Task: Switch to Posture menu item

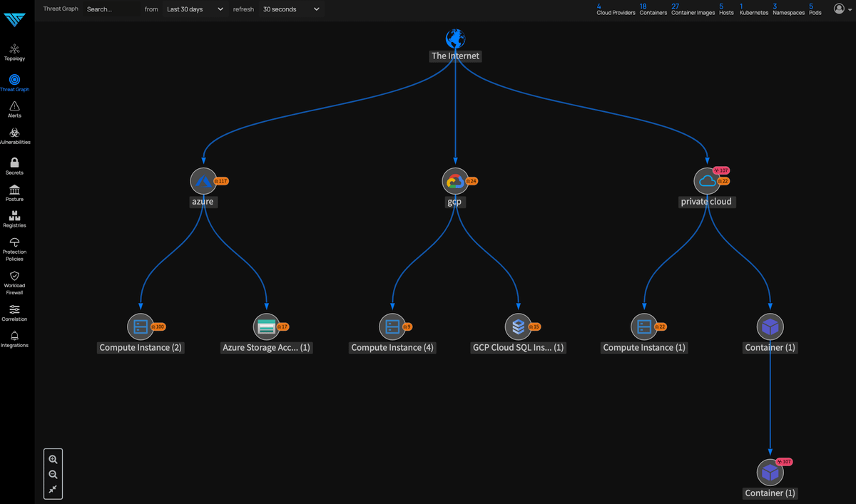Action: [x=14, y=192]
